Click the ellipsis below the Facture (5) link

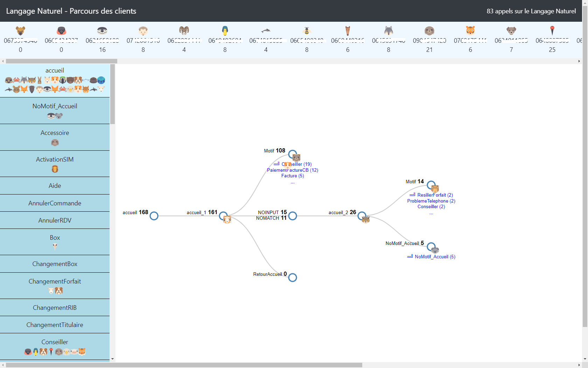coord(293,182)
